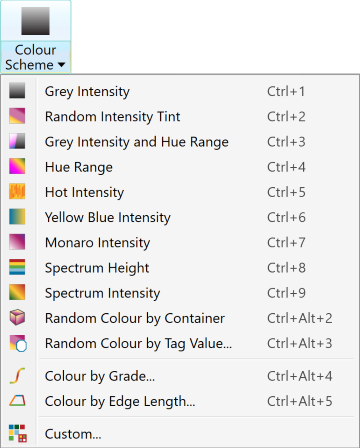Click the Spectrum Height striped icon

[17, 267]
